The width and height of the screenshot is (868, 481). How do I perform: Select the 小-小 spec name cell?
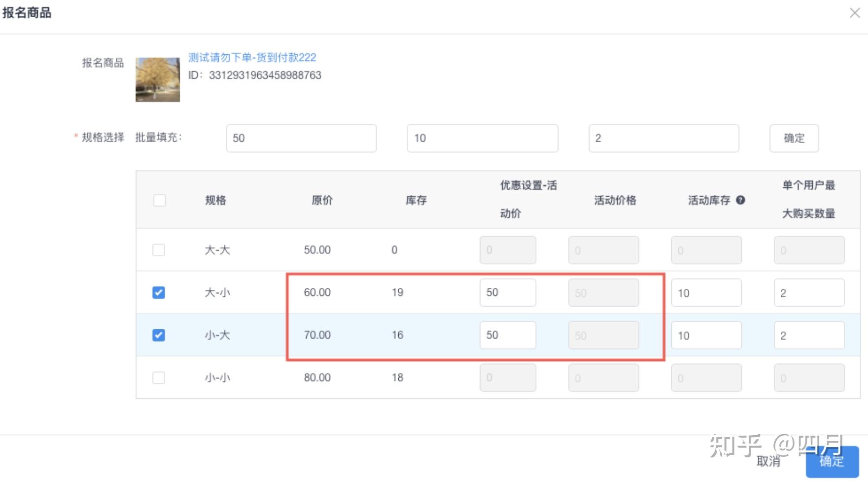(x=217, y=378)
